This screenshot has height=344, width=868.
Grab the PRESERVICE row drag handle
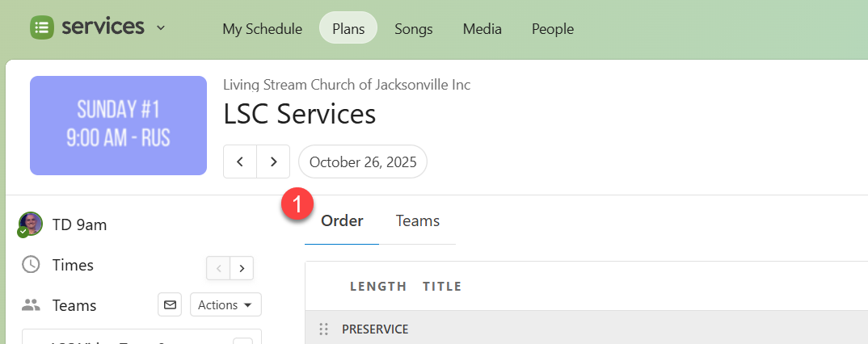(x=323, y=329)
